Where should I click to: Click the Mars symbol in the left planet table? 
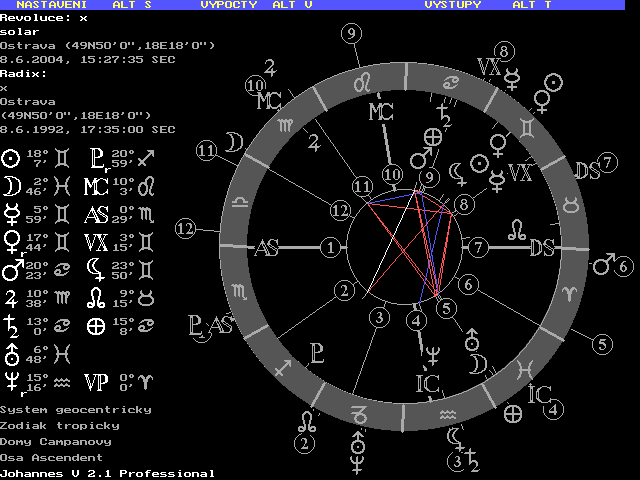point(11,269)
